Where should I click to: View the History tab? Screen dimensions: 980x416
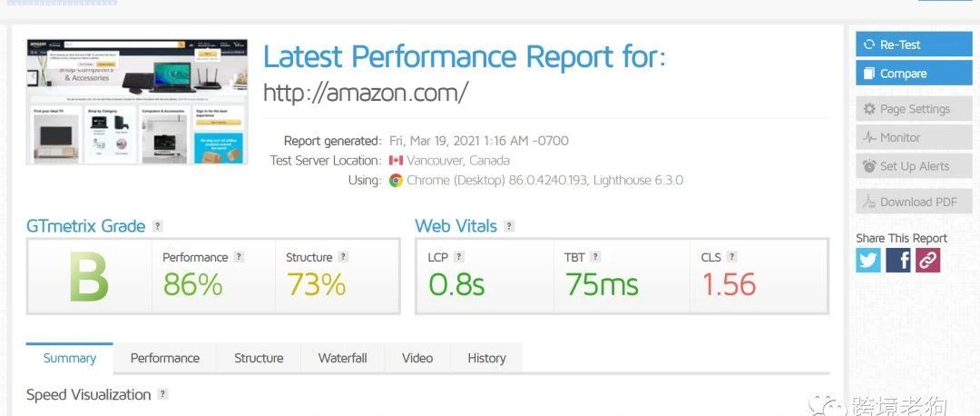tap(486, 358)
